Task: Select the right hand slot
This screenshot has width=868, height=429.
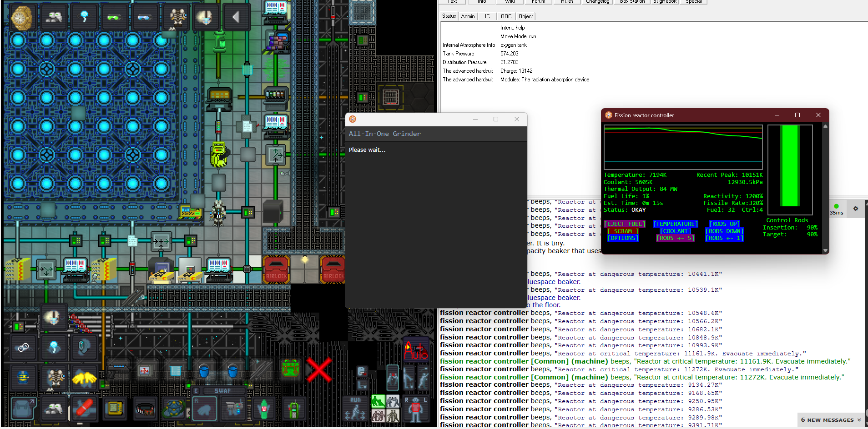Action: click(x=204, y=409)
